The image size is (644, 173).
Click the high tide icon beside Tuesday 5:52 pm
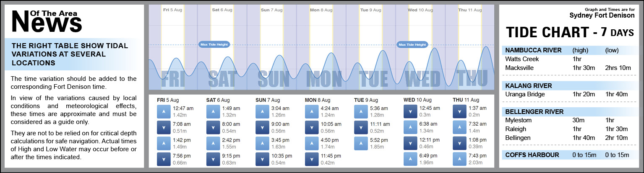click(x=361, y=143)
